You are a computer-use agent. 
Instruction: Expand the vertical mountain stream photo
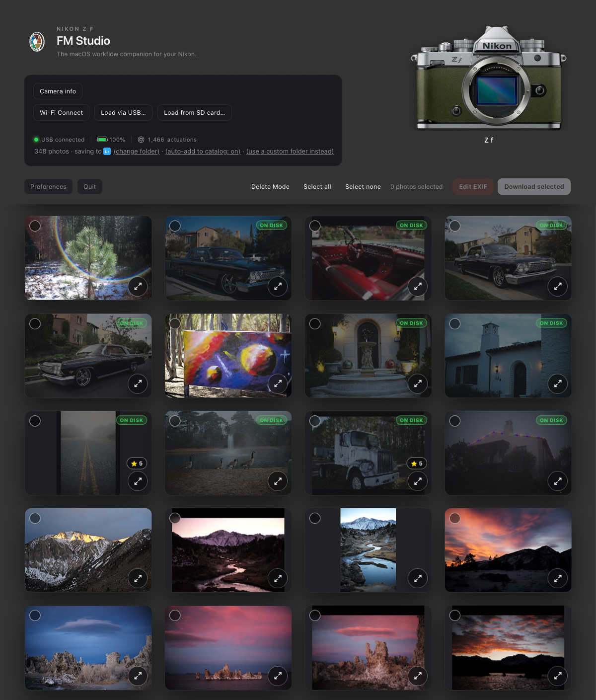click(x=418, y=578)
